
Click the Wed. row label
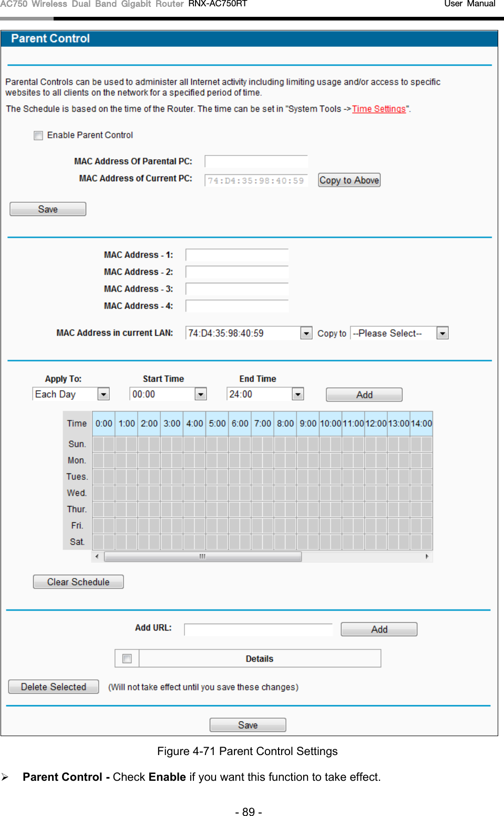tap(77, 493)
